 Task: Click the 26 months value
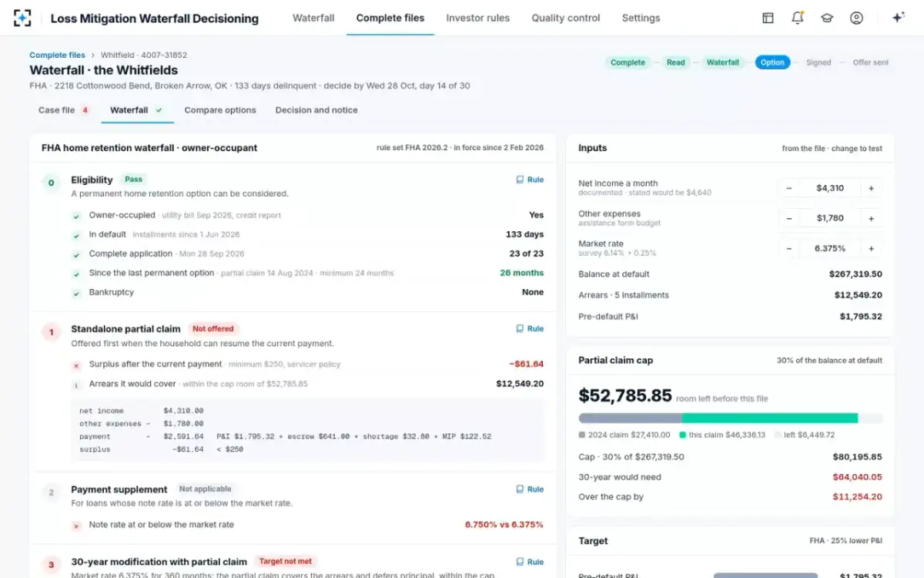point(521,273)
